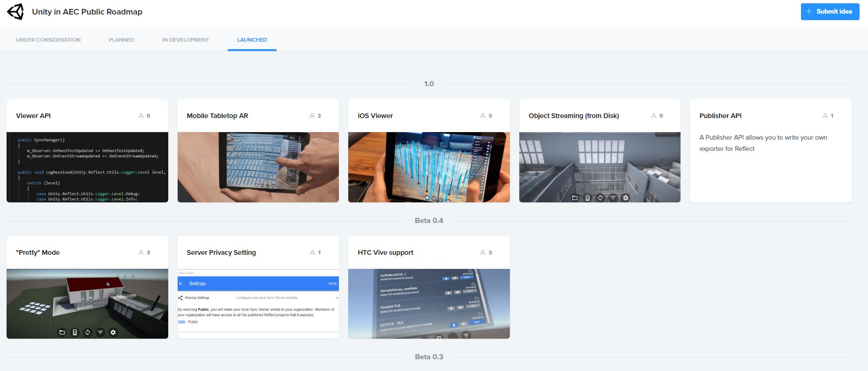
Task: Click the filter icon in Object Streaming image
Action: pos(613,198)
